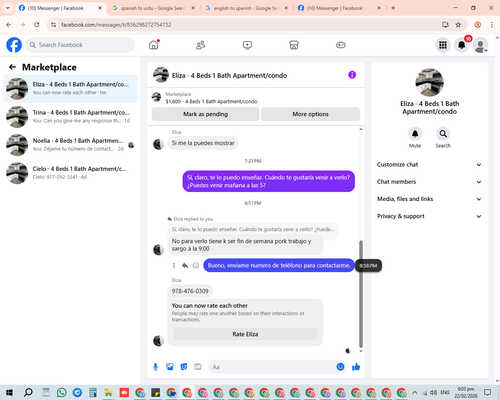Open Chrome three-dot menu
Viewport: 500px width, 400px height.
pos(492,25)
